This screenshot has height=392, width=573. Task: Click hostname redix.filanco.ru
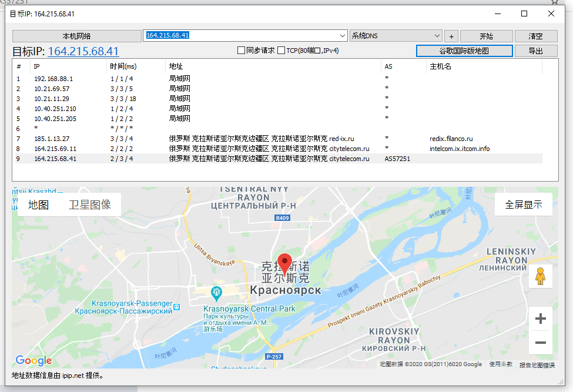[x=451, y=139]
